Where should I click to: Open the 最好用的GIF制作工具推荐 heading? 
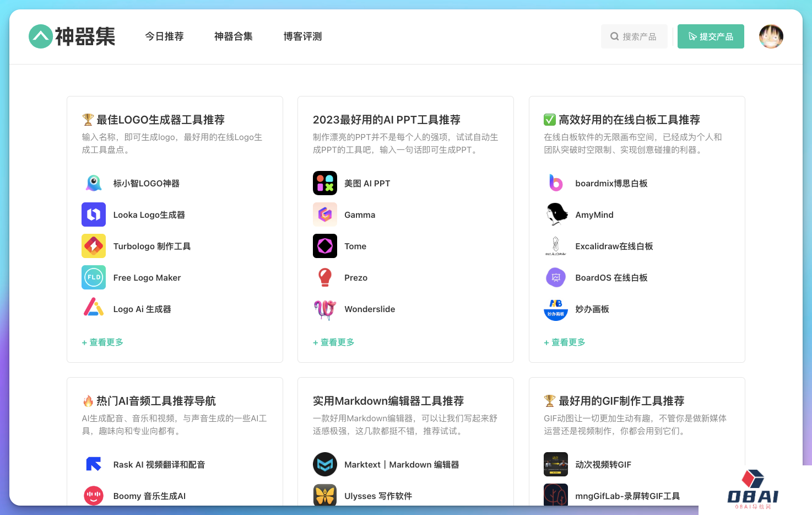click(614, 401)
